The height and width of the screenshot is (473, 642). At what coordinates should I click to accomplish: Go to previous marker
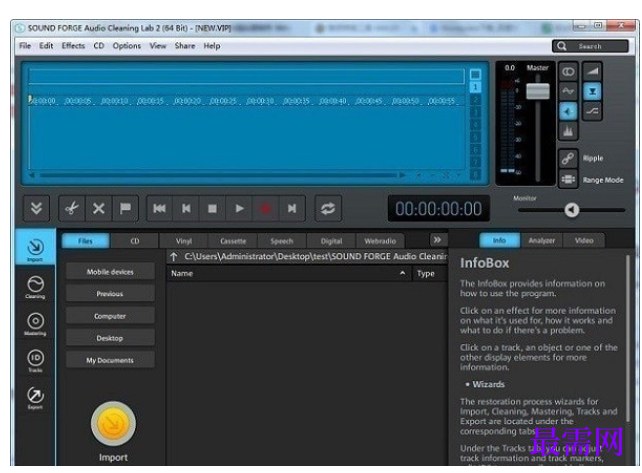[186, 208]
